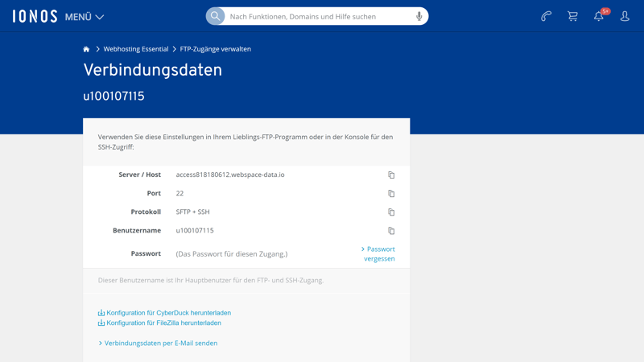Open the shopping cart
The image size is (644, 362).
[572, 16]
